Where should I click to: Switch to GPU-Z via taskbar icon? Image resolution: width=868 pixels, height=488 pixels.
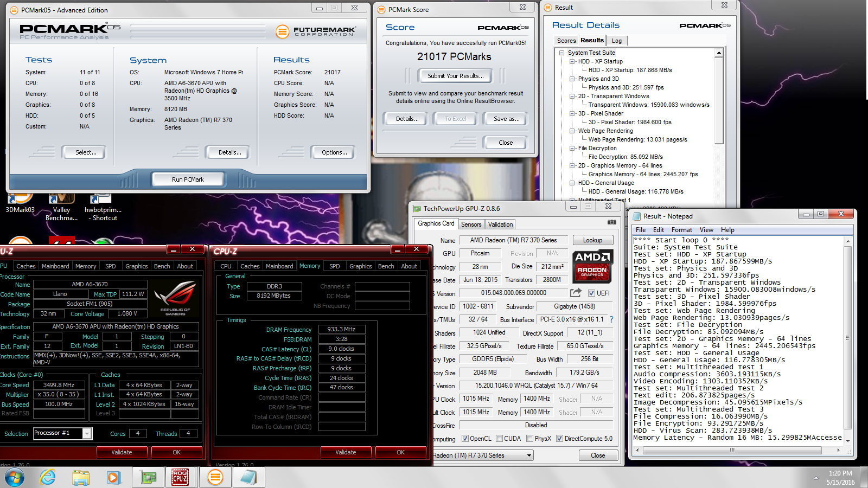149,478
